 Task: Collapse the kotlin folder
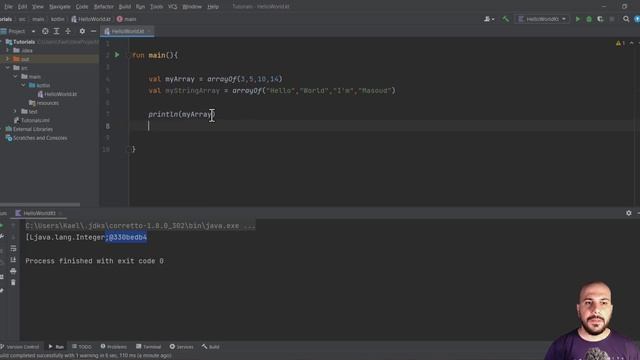pos(23,85)
